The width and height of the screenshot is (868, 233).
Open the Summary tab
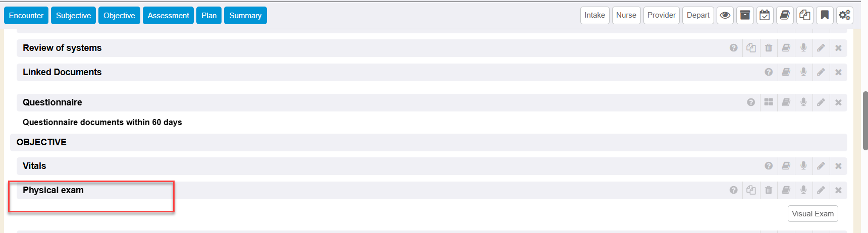tap(245, 16)
